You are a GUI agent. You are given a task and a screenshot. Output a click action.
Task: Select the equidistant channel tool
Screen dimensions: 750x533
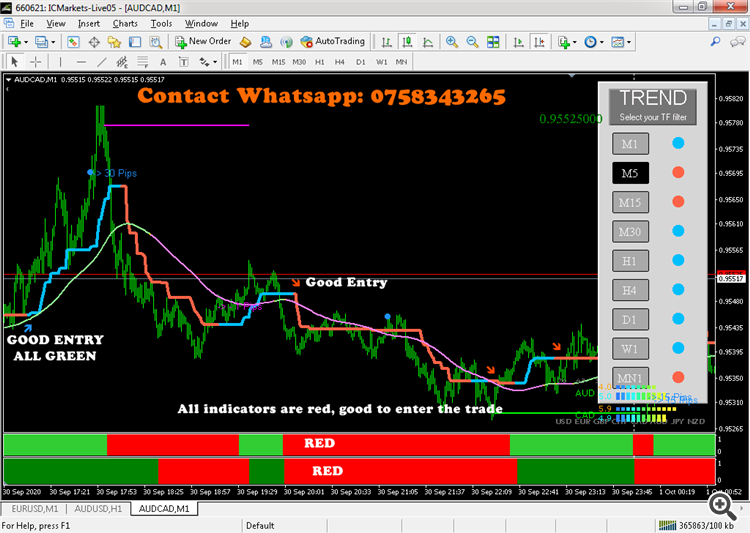tap(122, 62)
